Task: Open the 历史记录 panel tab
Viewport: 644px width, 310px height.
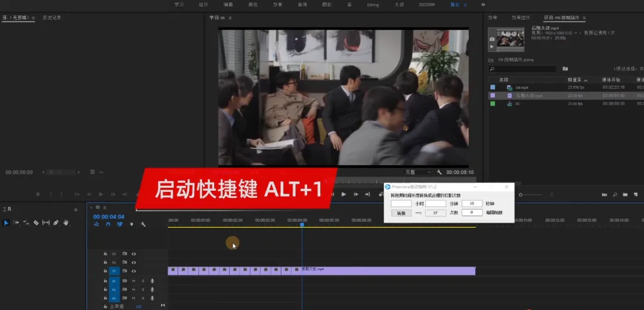Action: pyautogui.click(x=52, y=18)
